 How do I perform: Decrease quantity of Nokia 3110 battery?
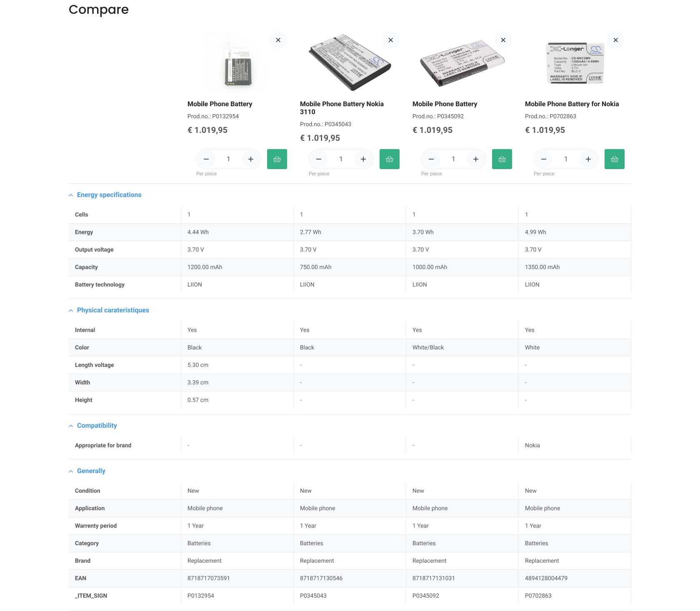[x=319, y=159]
